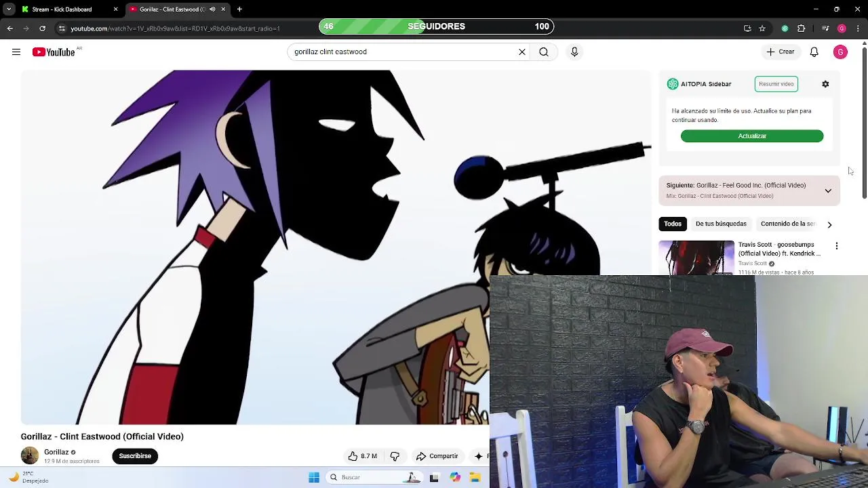Viewport: 868px width, 488px height.
Task: Clear the search box with X
Action: coord(522,52)
